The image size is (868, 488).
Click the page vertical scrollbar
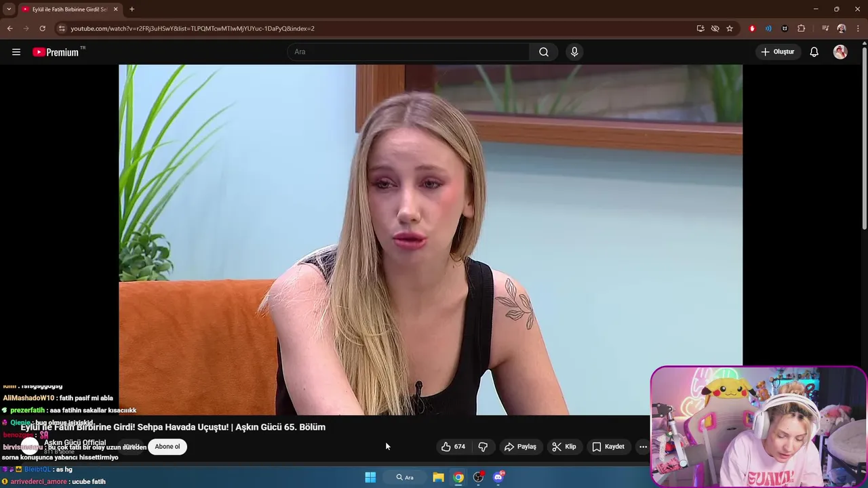864,139
